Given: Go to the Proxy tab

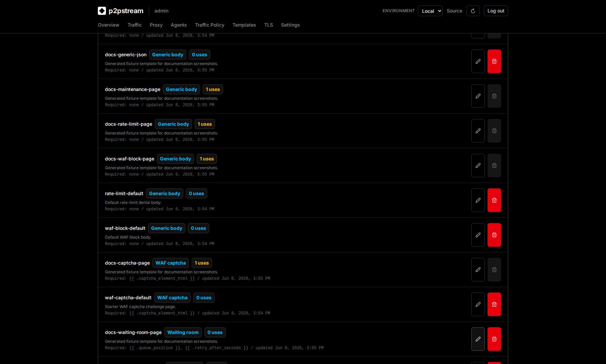Looking at the screenshot, I should pyautogui.click(x=156, y=25).
